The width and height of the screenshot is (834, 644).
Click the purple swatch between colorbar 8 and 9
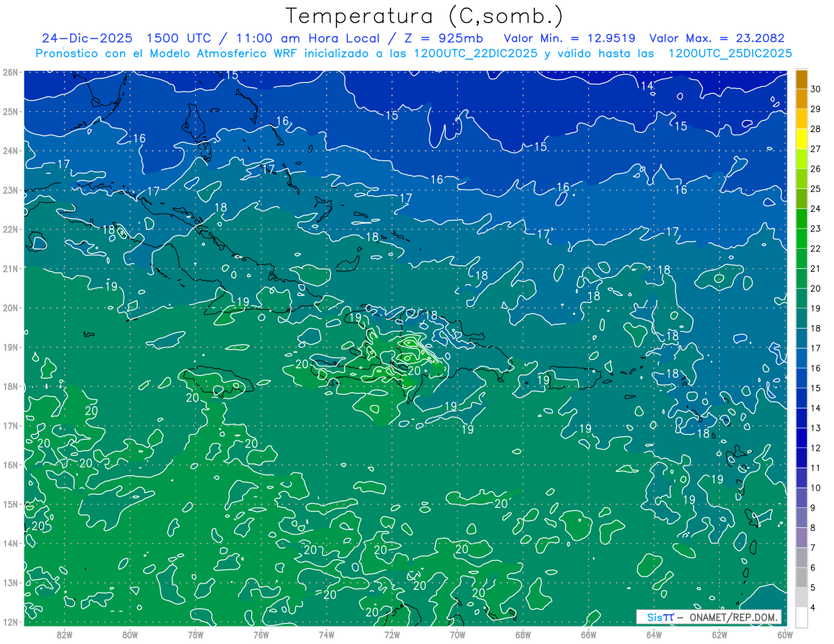click(801, 518)
